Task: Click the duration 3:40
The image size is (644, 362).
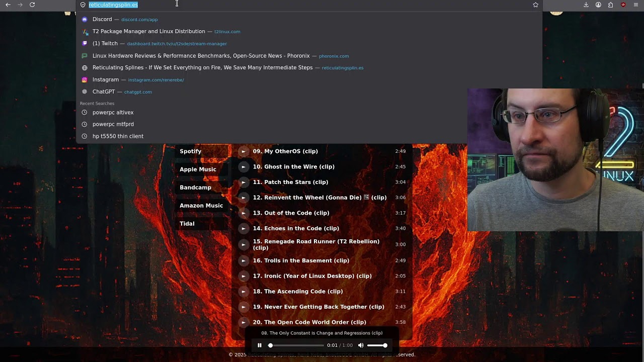Action: [x=400, y=228]
